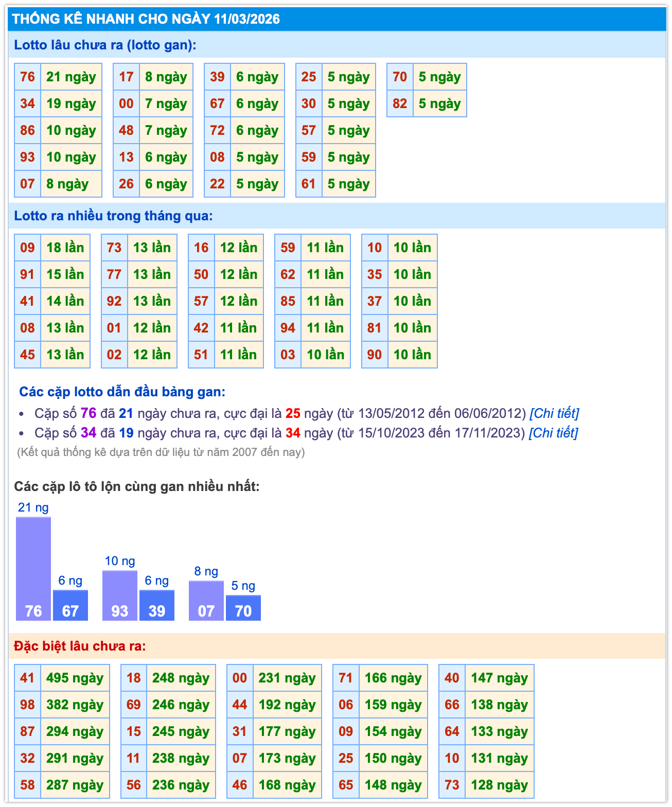Select the 70 bar labeled 5 ng
The height and width of the screenshot is (807, 672).
(x=243, y=608)
